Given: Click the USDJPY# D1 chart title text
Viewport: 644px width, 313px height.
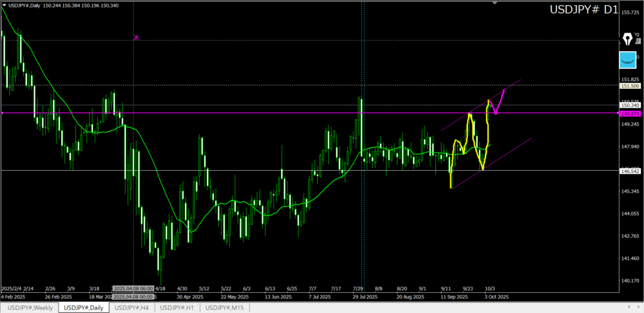Looking at the screenshot, I should [583, 10].
